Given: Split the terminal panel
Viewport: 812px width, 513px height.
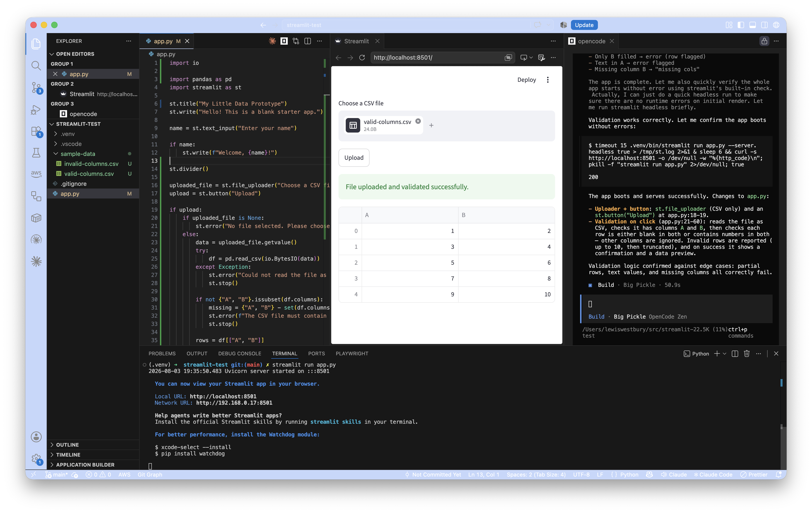Looking at the screenshot, I should point(735,353).
